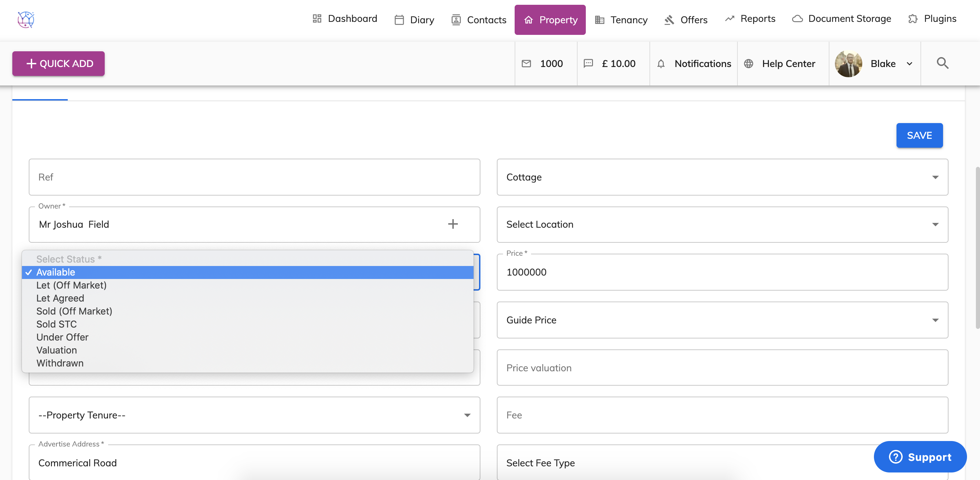Viewport: 980px width, 480px height.
Task: Go to the Dashboard menu item
Action: [344, 18]
